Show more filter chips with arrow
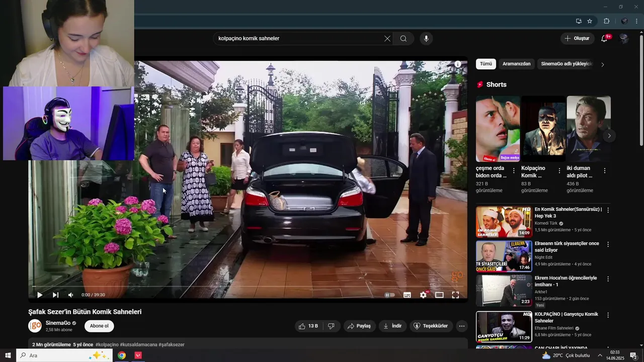Image resolution: width=644 pixels, height=362 pixels. click(x=603, y=64)
